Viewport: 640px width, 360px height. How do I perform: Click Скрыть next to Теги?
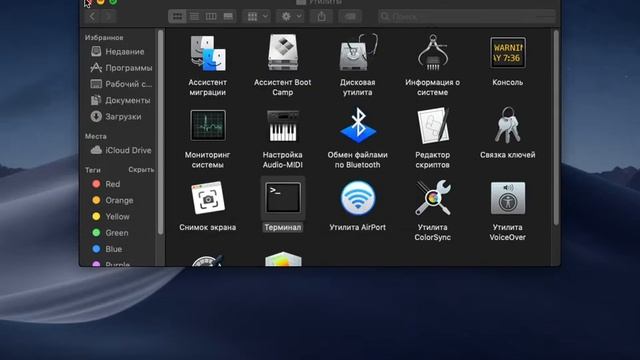tap(141, 169)
